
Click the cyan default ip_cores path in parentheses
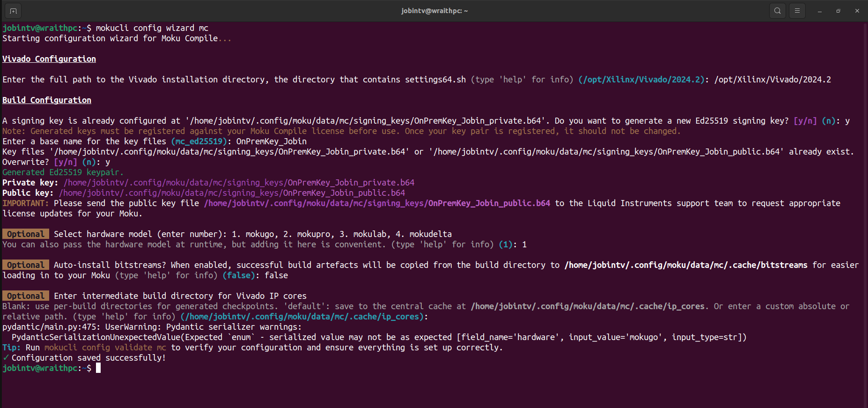tap(302, 317)
